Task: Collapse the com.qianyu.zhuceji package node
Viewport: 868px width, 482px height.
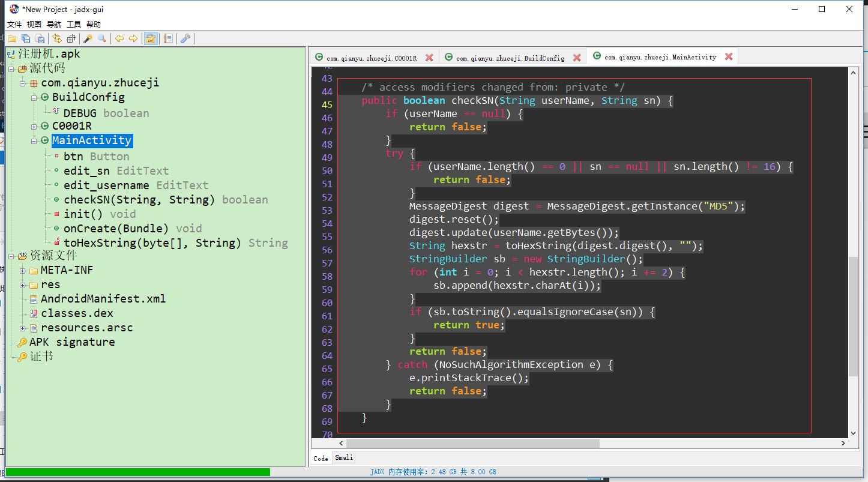Action: point(23,83)
